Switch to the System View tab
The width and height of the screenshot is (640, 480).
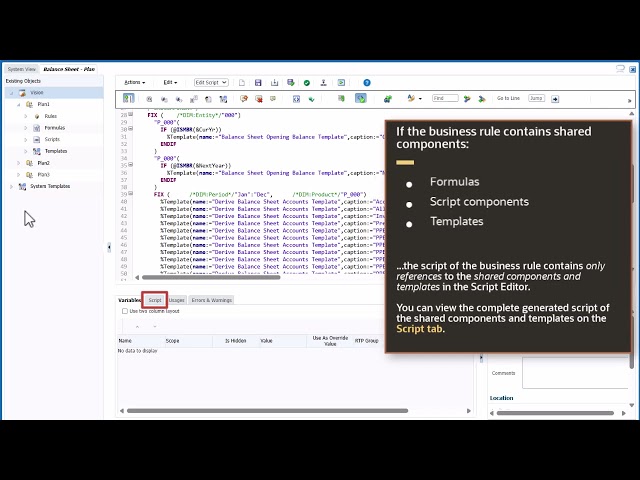[22, 69]
